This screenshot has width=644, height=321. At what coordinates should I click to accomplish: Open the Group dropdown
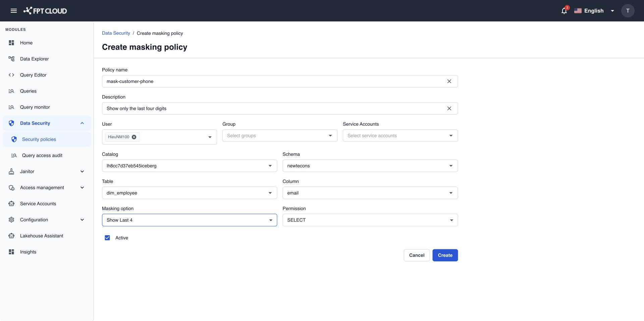coord(280,136)
